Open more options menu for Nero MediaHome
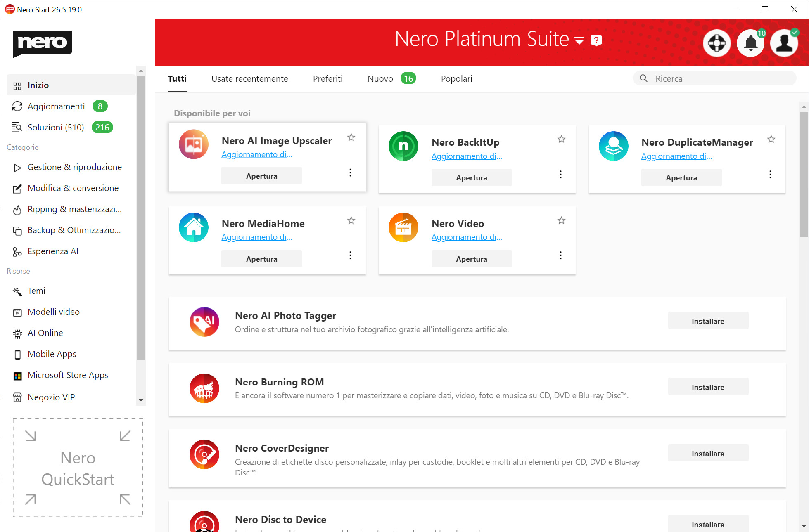 click(x=350, y=255)
